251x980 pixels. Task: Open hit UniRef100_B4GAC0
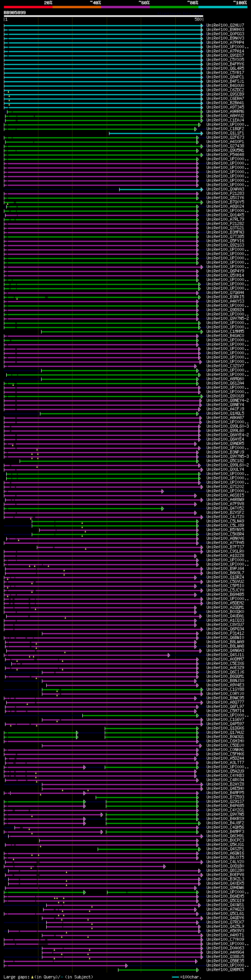tap(225, 336)
